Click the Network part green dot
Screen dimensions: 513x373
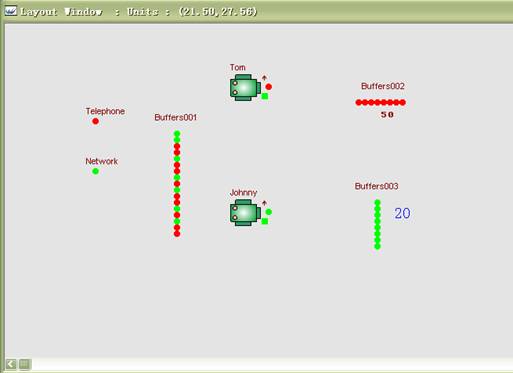[x=95, y=171]
